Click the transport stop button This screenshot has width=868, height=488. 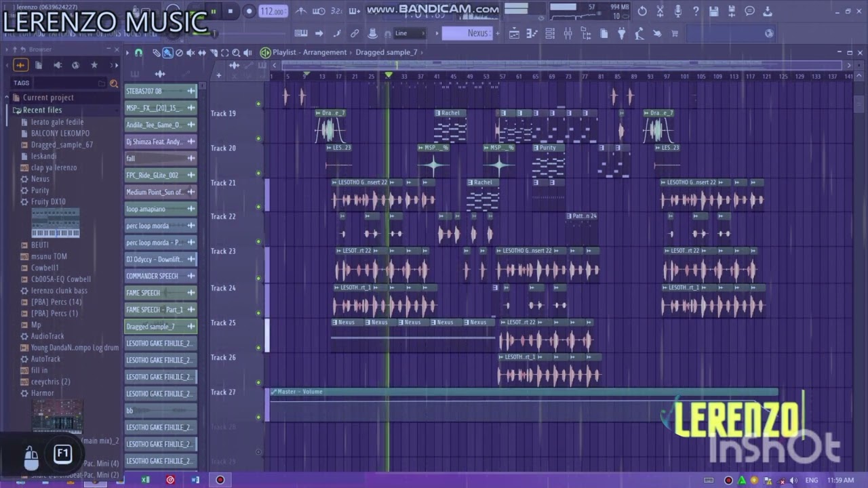coord(231,11)
